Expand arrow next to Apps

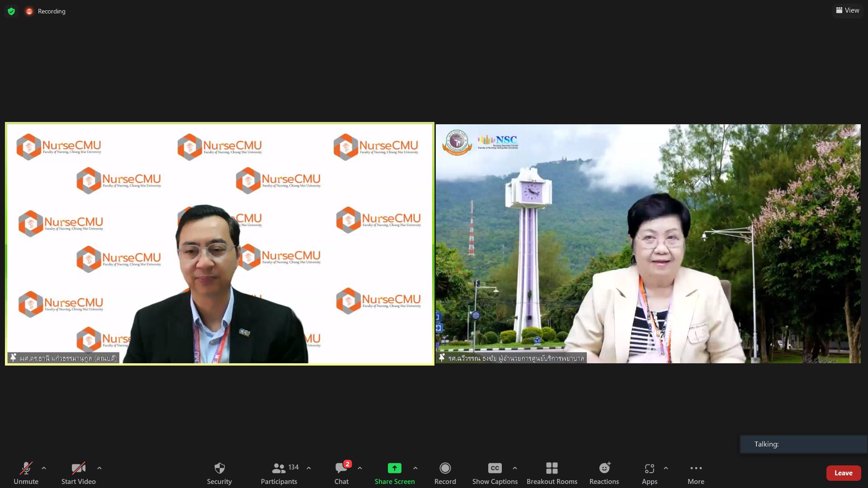(x=666, y=468)
